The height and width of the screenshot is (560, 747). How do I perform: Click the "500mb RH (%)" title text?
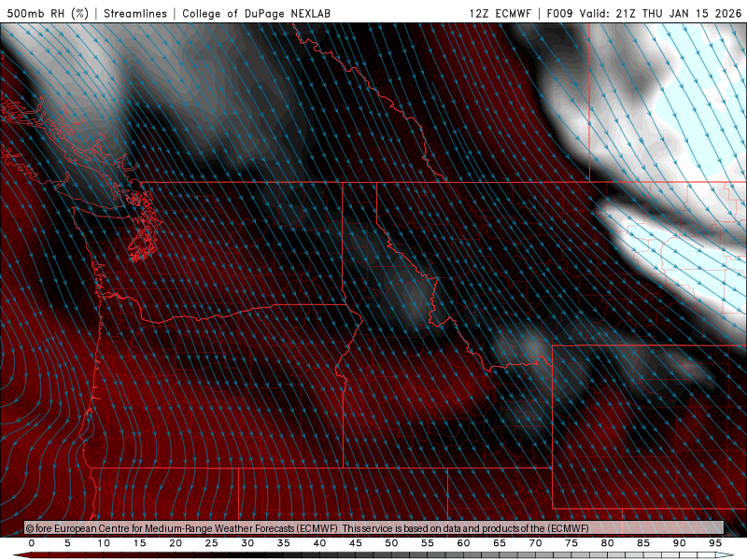pyautogui.click(x=48, y=13)
